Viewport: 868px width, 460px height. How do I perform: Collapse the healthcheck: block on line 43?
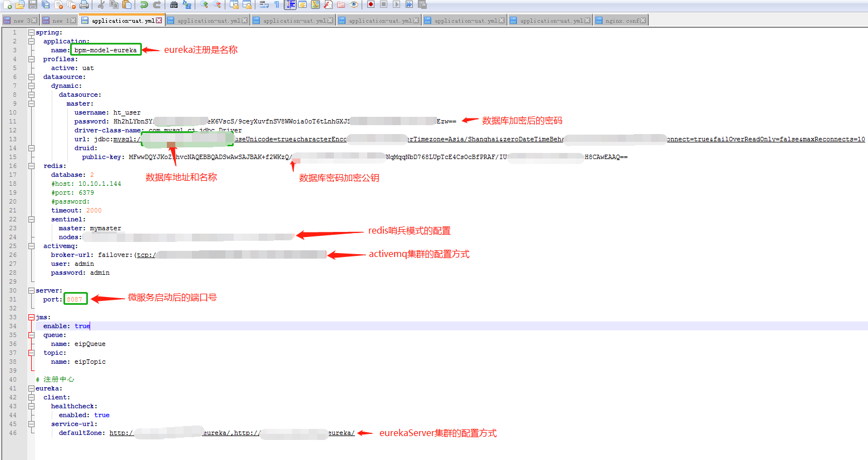coord(32,407)
